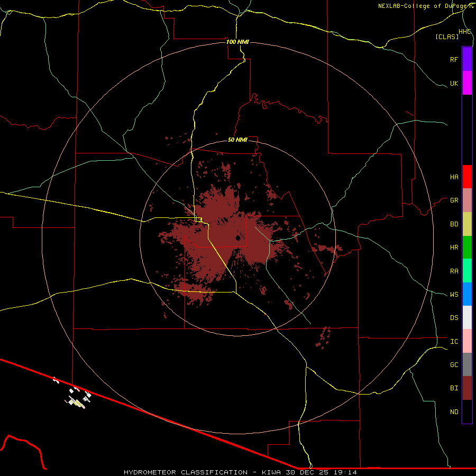476x476 pixels.
Task: Click the DS legend label
Action: (454, 318)
